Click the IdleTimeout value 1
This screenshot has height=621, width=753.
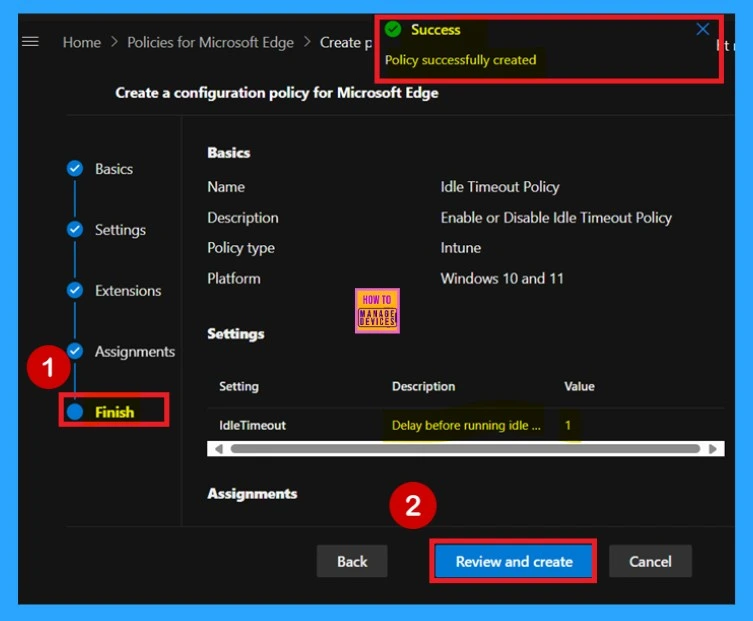568,425
